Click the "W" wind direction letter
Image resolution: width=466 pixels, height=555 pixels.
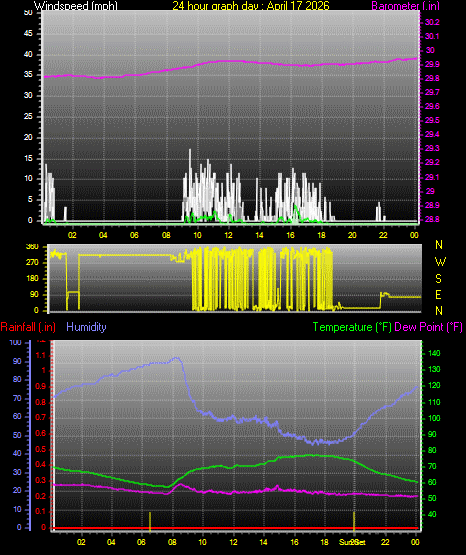coord(440,262)
